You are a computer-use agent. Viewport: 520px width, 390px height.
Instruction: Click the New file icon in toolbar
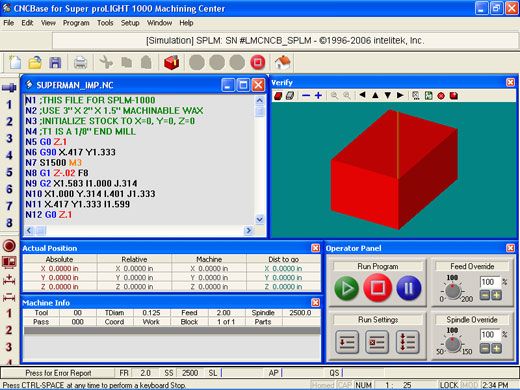point(15,62)
